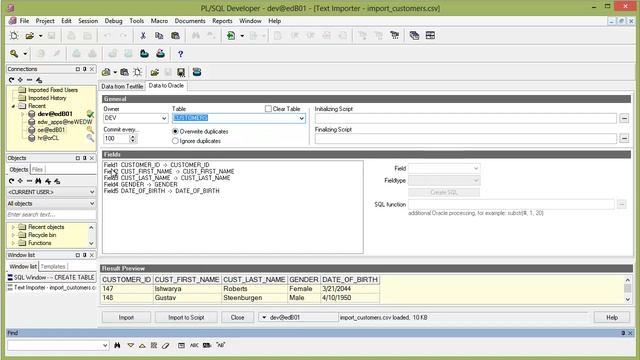This screenshot has height=360, width=640.
Task: Open the dev@edB01 connection dropdown
Action: (264, 317)
